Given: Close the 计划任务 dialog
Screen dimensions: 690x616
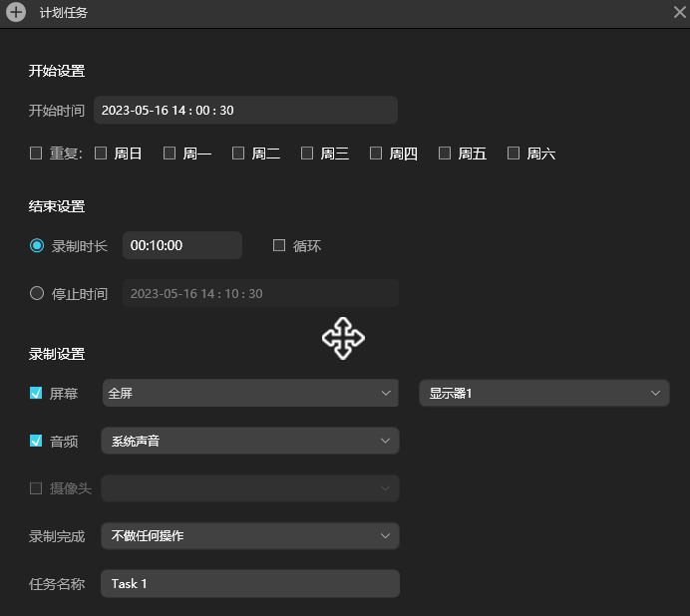Looking at the screenshot, I should 680,12.
